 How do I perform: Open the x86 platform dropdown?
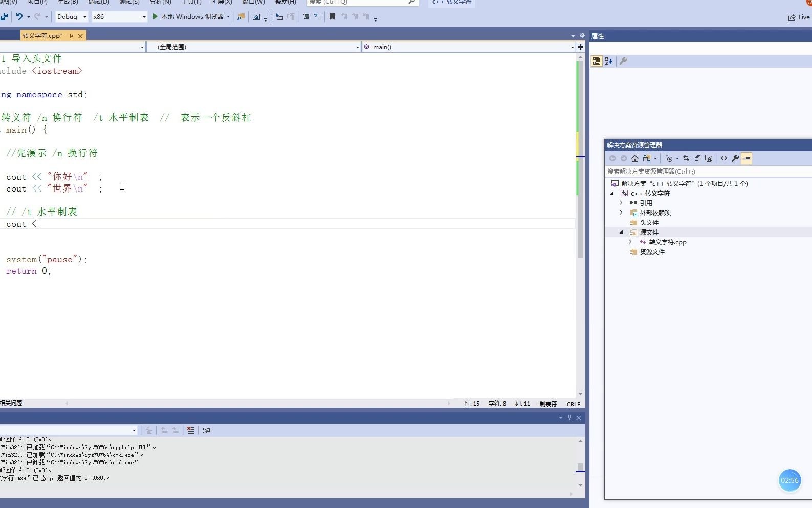pos(119,17)
